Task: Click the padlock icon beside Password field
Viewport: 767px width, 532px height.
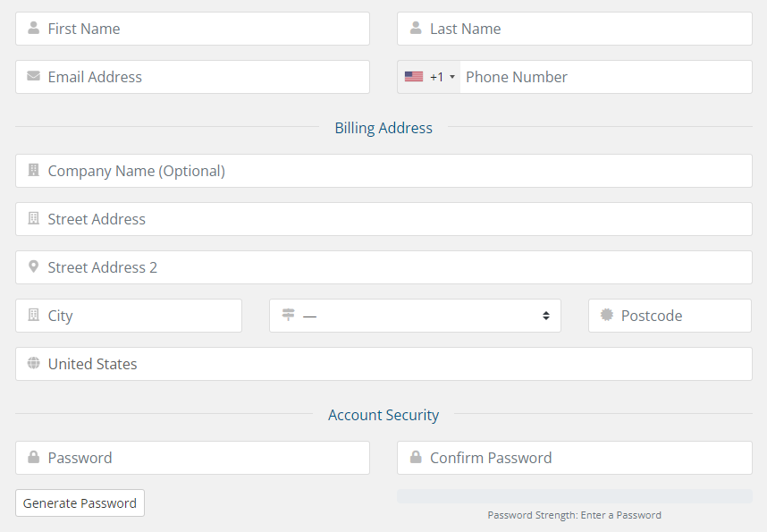Action: click(34, 458)
